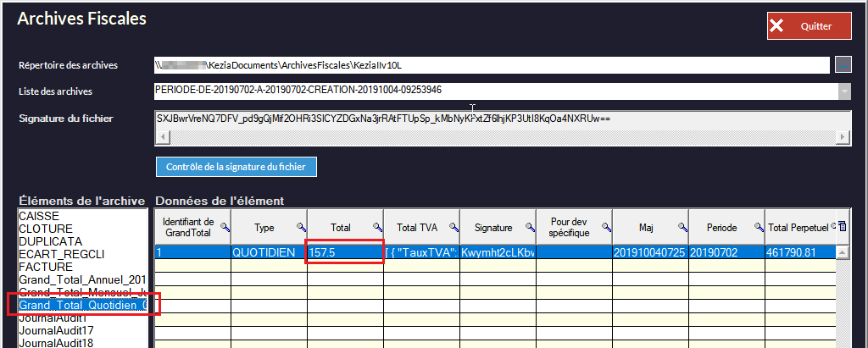Select JournalAudit17 in the elements list
This screenshot has width=868, height=348.
tap(56, 330)
